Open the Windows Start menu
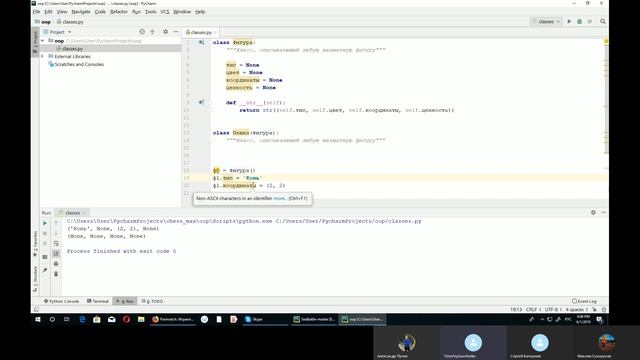Screen dimensions: 640x360 point(38,320)
